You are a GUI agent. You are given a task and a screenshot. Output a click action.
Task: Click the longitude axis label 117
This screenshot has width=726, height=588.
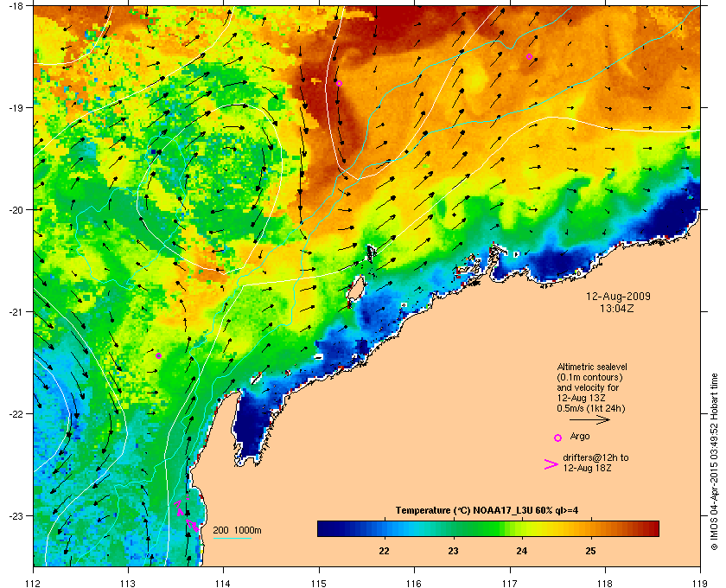click(x=510, y=584)
